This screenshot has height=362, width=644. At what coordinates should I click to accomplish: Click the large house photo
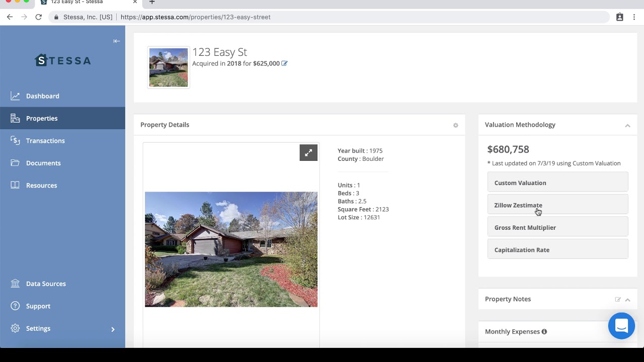[231, 249]
